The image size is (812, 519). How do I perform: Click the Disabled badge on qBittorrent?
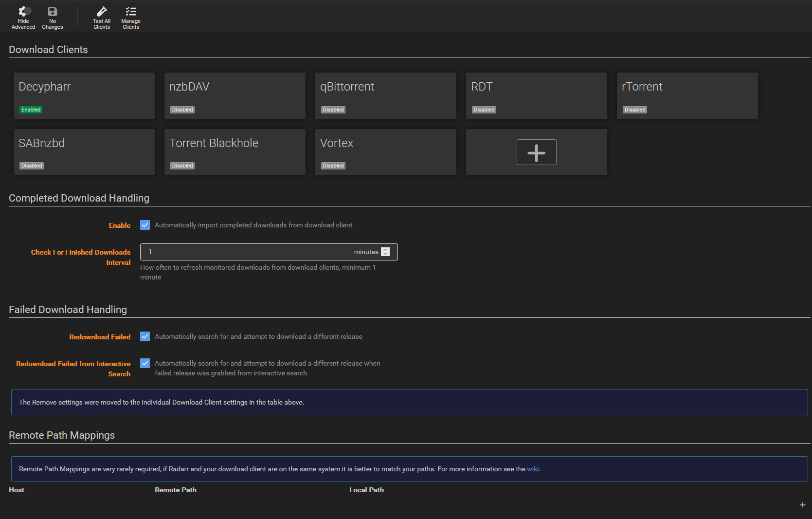(x=333, y=110)
